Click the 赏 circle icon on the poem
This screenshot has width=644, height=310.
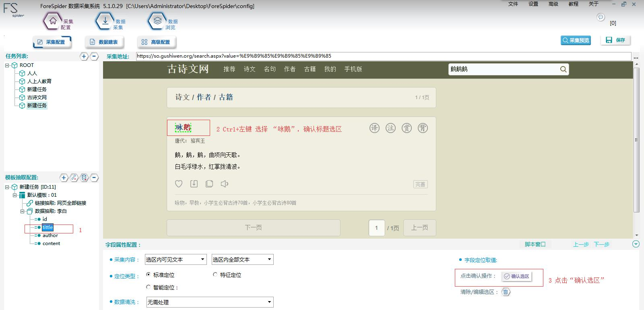(407, 128)
